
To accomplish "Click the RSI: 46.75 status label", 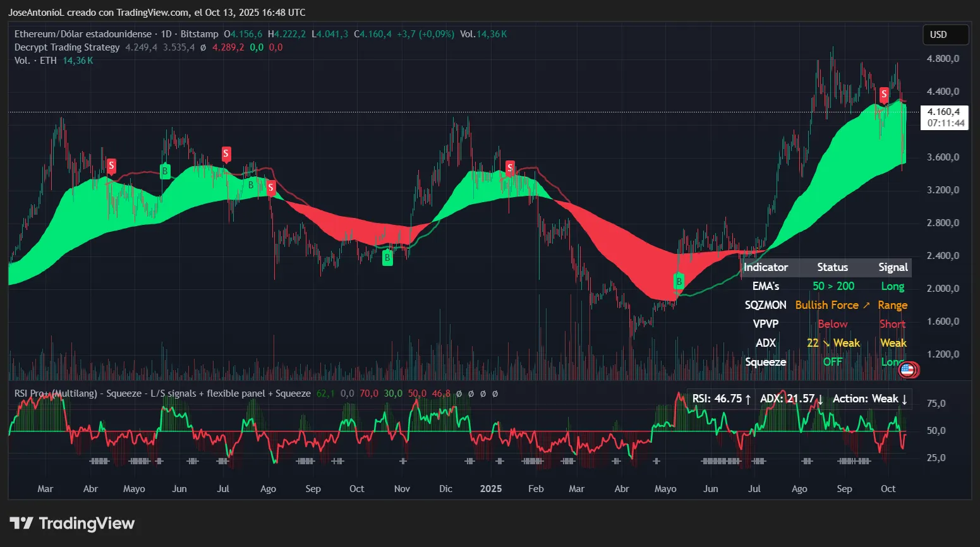I will (720, 399).
